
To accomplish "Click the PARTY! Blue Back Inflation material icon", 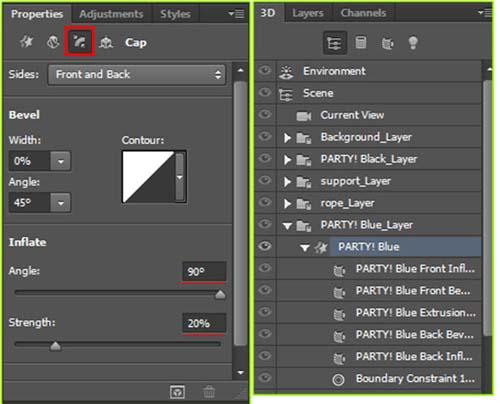I will 339,358.
